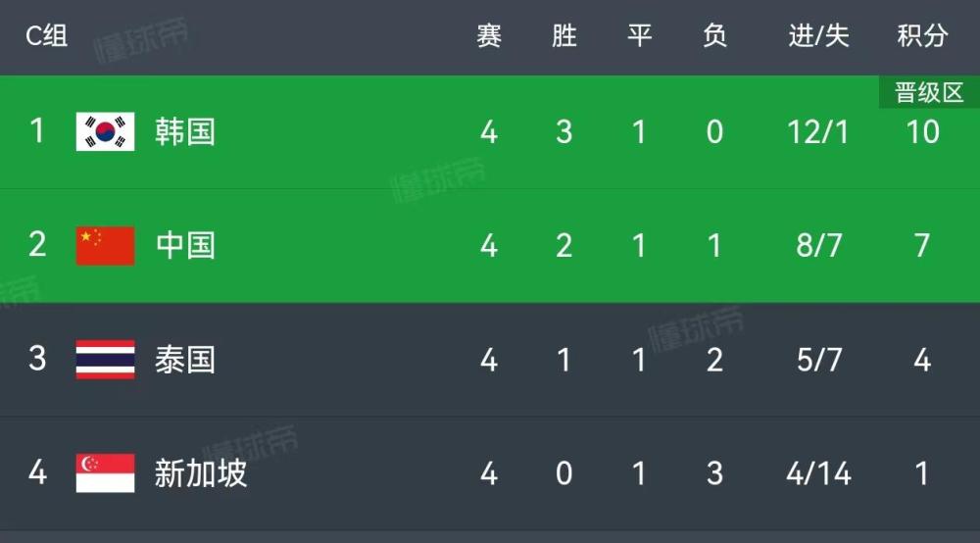Click the 胜 column header
This screenshot has height=543, width=980.
tap(563, 35)
